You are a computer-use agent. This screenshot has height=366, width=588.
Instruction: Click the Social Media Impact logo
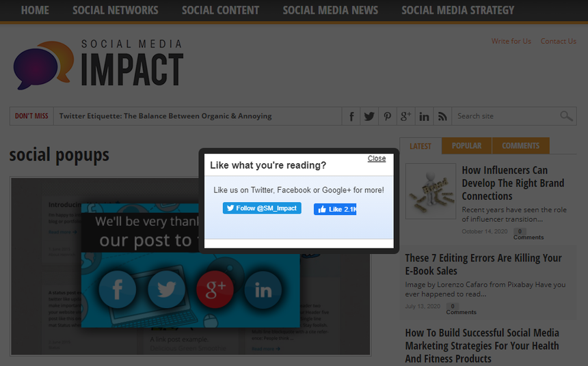tap(98, 65)
